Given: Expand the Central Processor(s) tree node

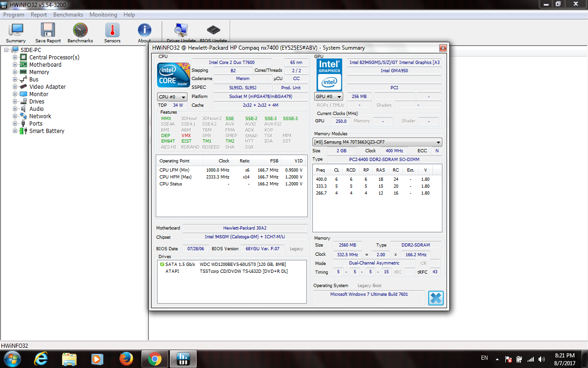Looking at the screenshot, I should (15, 57).
